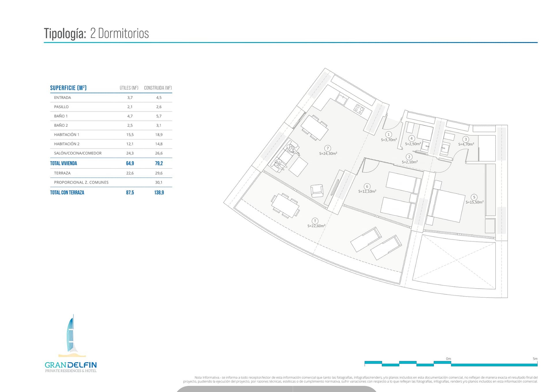554x392 pixels.
Task: Click the Tipología: 2 Dormitorios title
Action: pos(96,33)
